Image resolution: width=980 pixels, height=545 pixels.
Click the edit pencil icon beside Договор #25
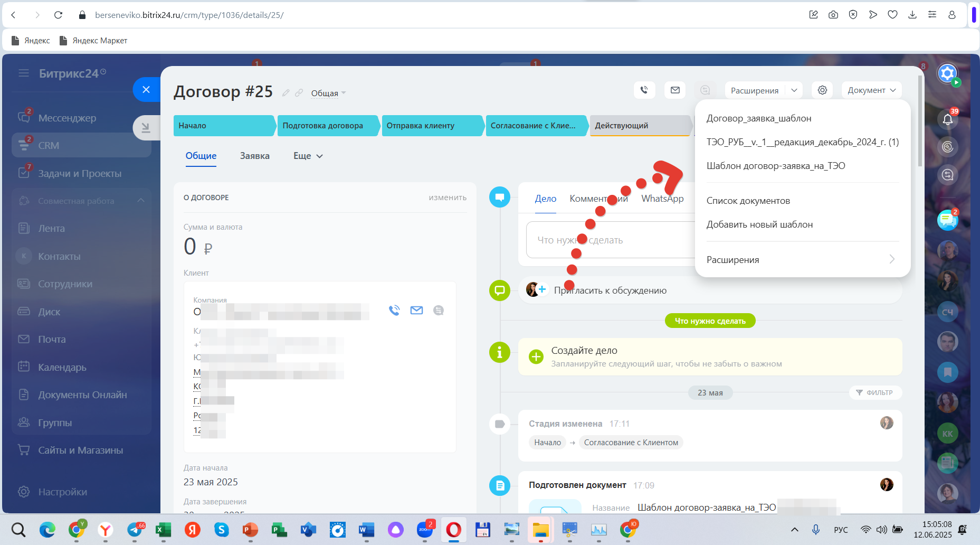pyautogui.click(x=286, y=93)
